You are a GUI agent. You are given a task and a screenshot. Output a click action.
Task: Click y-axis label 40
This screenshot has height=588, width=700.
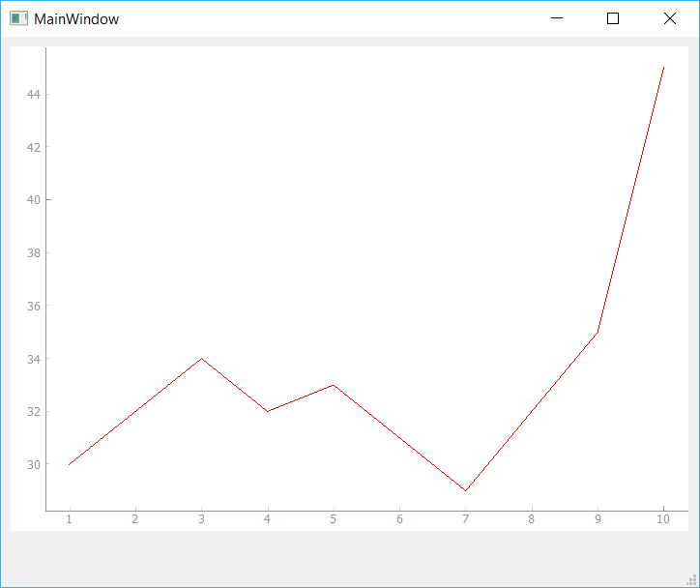click(34, 200)
